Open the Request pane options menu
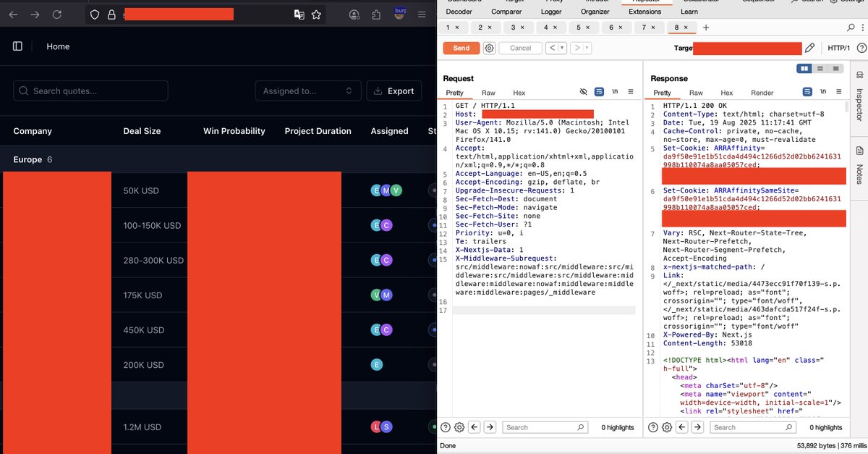This screenshot has height=454, width=868. tap(631, 92)
